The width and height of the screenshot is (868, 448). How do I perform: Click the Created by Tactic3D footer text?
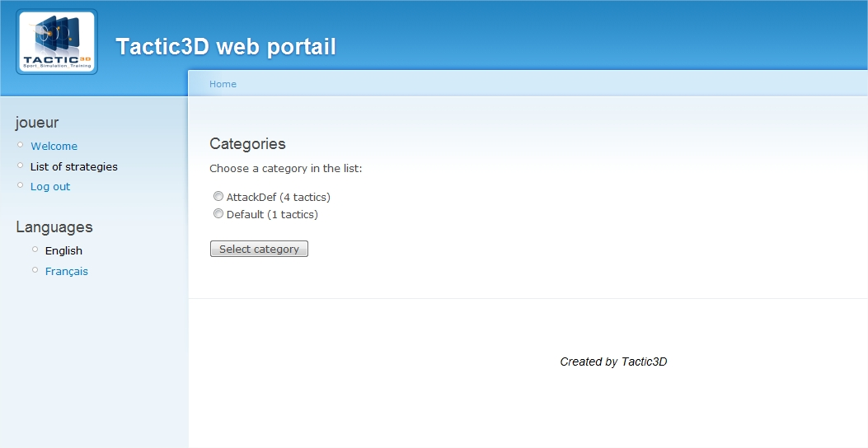tap(613, 362)
